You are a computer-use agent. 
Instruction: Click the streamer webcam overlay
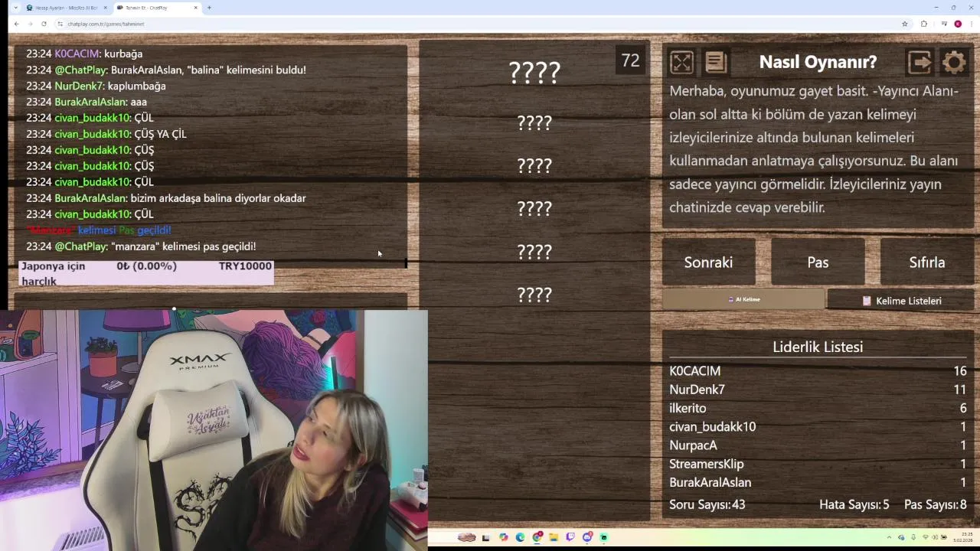[214, 430]
